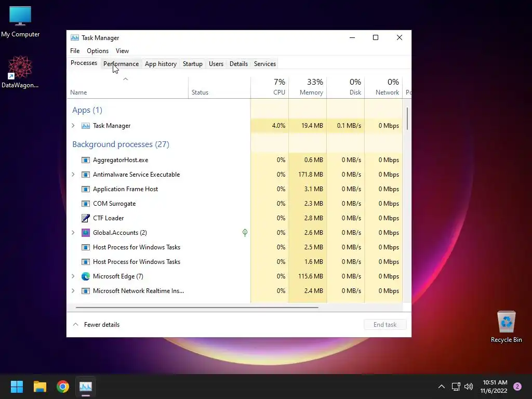Screen dimensions: 532x399
Task: Click the green eco leaf status icon
Action: click(245, 232)
